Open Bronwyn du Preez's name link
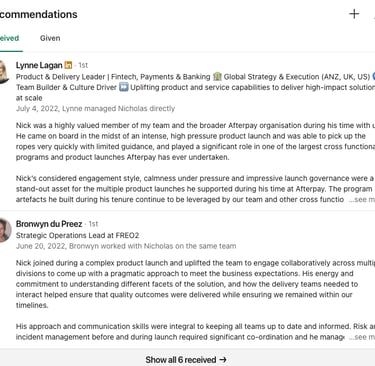Screen dimensions: 375x366 click(49, 224)
